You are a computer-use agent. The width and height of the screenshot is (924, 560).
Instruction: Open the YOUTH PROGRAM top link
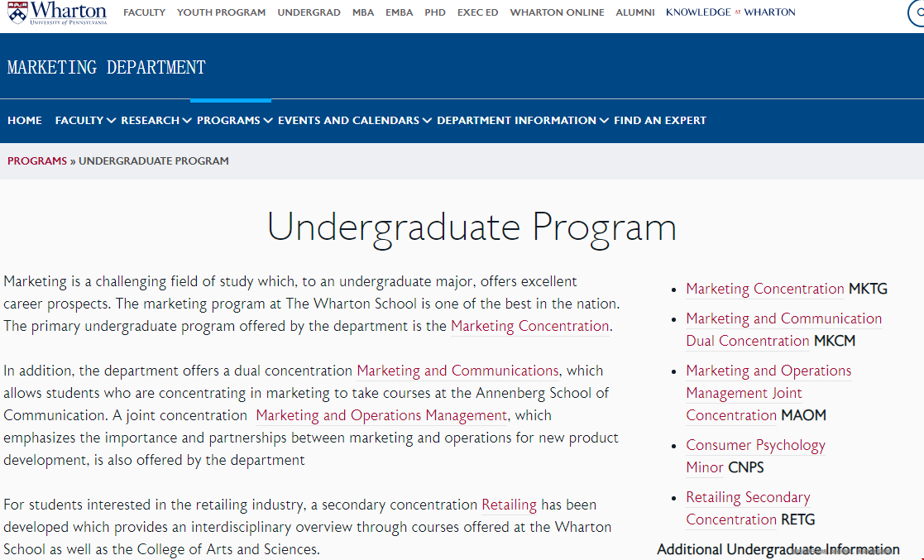click(x=221, y=12)
